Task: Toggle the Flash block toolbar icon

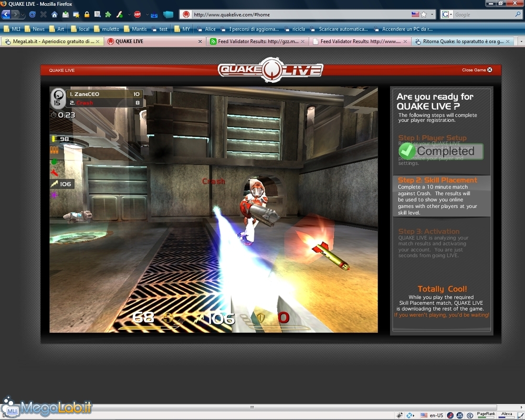Action: pos(119,14)
